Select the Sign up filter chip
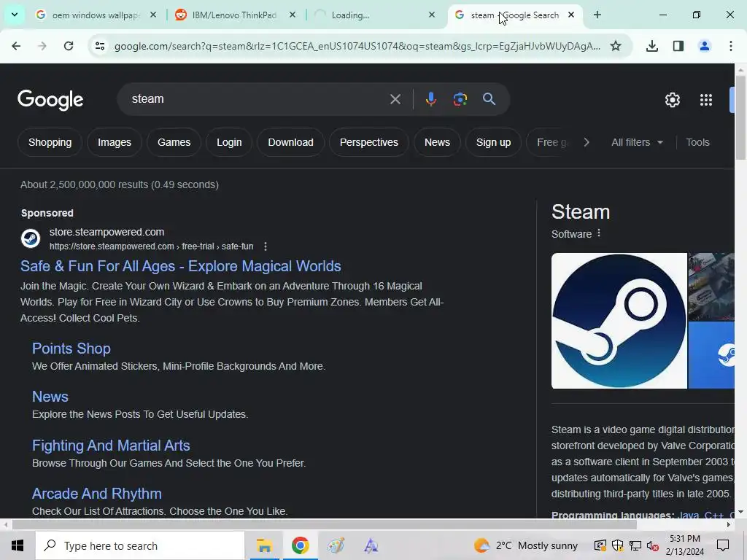 [x=493, y=142]
